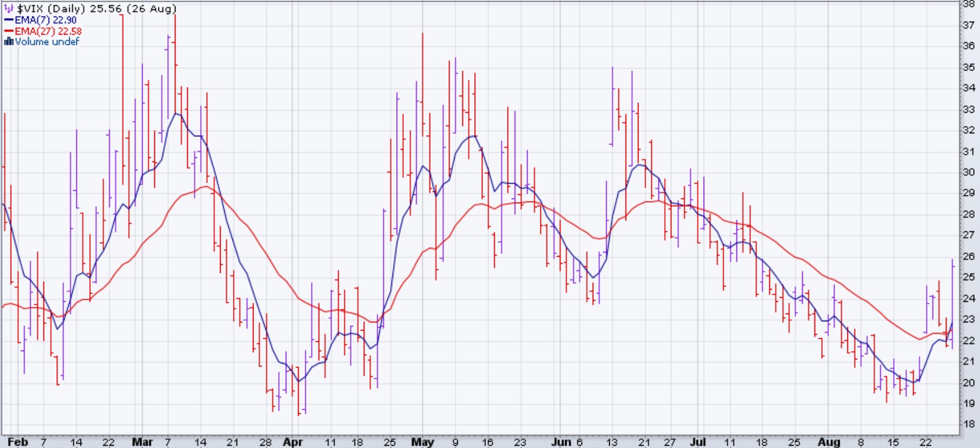Select the EMA(27) 22.58 legend label

[48, 31]
